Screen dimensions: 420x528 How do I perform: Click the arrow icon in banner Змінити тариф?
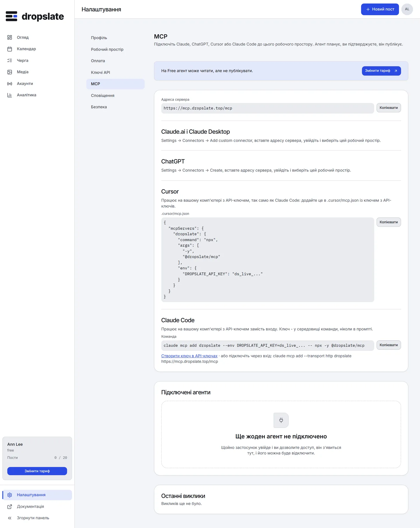pos(396,71)
